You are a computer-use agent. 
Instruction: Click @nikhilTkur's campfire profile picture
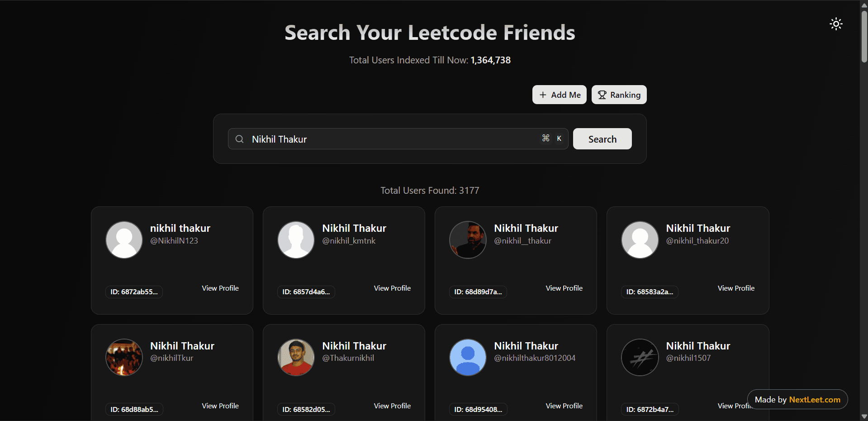(124, 357)
